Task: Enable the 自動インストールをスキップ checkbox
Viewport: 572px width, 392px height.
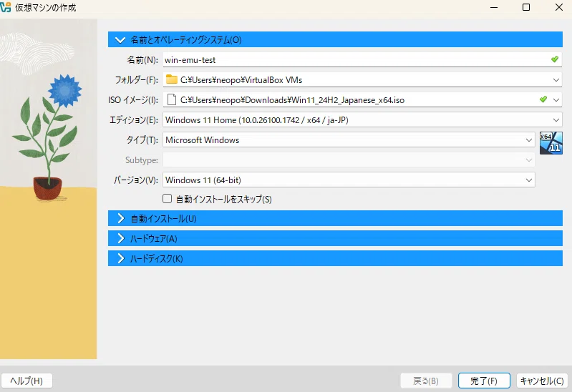Action: 167,199
